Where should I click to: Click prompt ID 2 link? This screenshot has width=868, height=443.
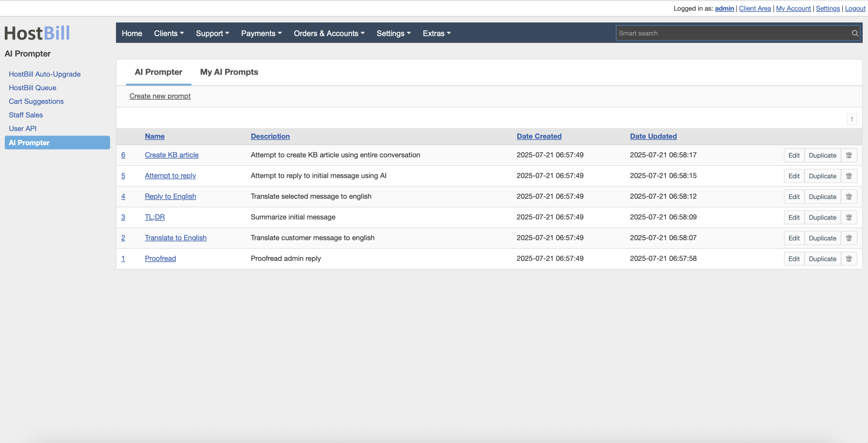click(123, 238)
